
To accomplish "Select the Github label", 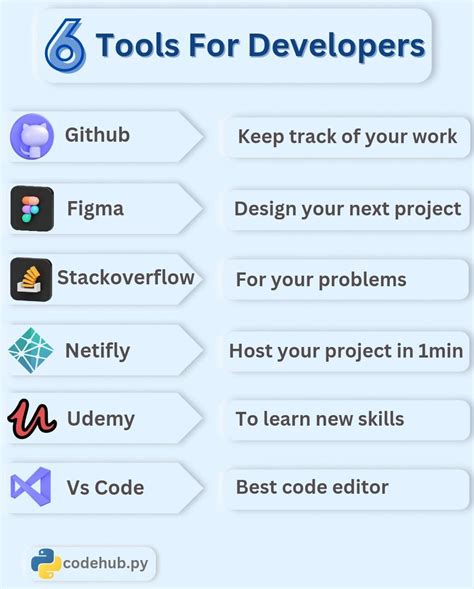I will (x=97, y=134).
